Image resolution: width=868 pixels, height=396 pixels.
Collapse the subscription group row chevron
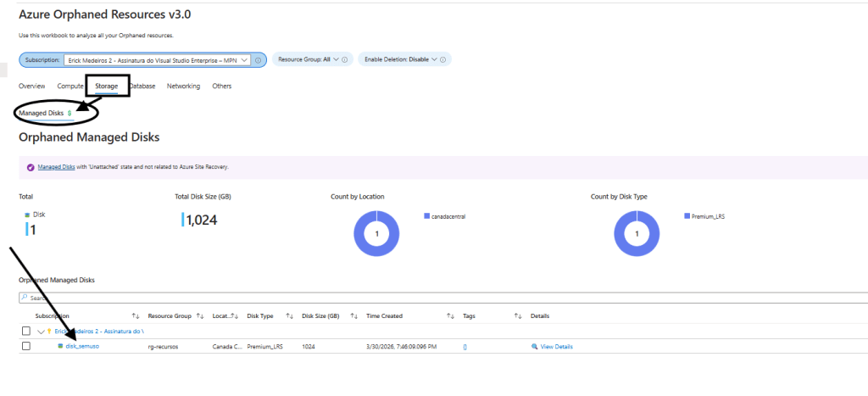coord(40,331)
